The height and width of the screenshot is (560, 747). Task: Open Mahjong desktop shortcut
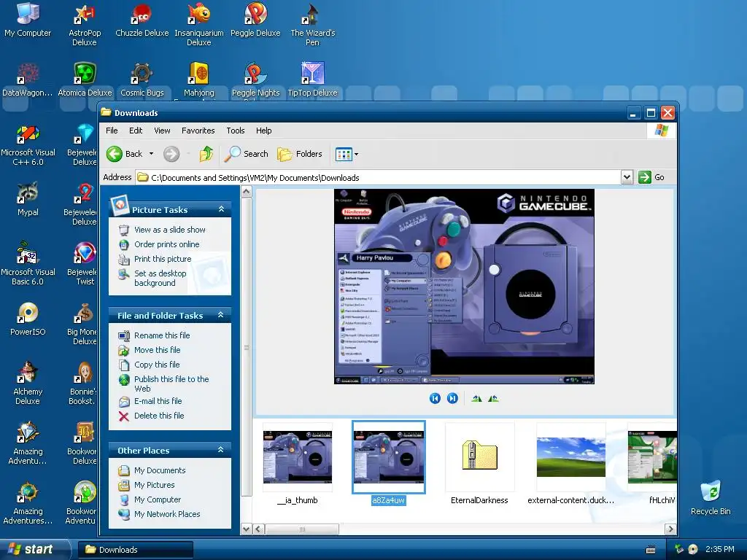click(198, 79)
